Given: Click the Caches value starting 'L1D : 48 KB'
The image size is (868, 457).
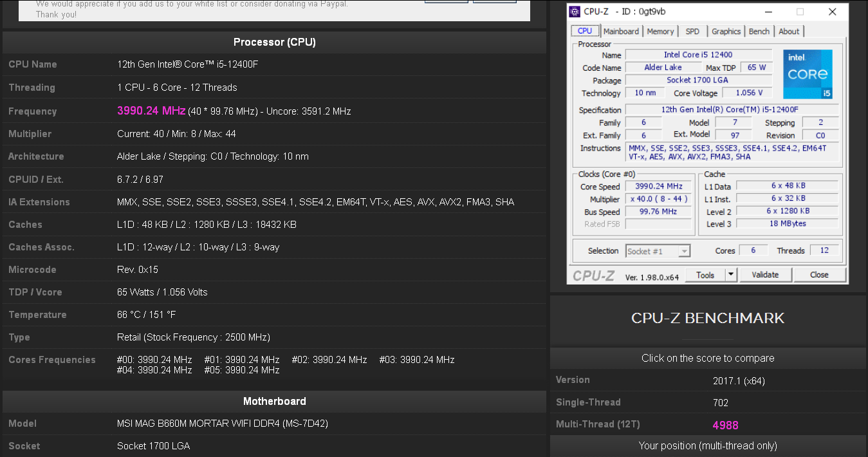Looking at the screenshot, I should point(207,225).
